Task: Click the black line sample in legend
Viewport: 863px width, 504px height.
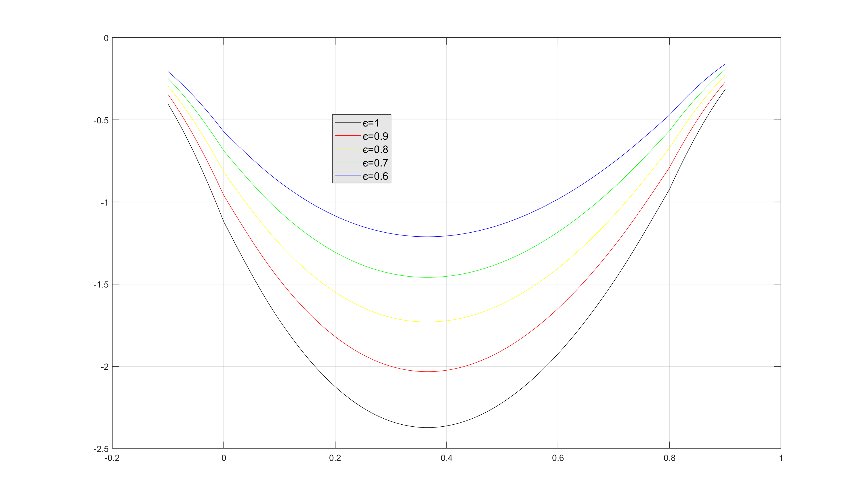Action: [x=348, y=122]
